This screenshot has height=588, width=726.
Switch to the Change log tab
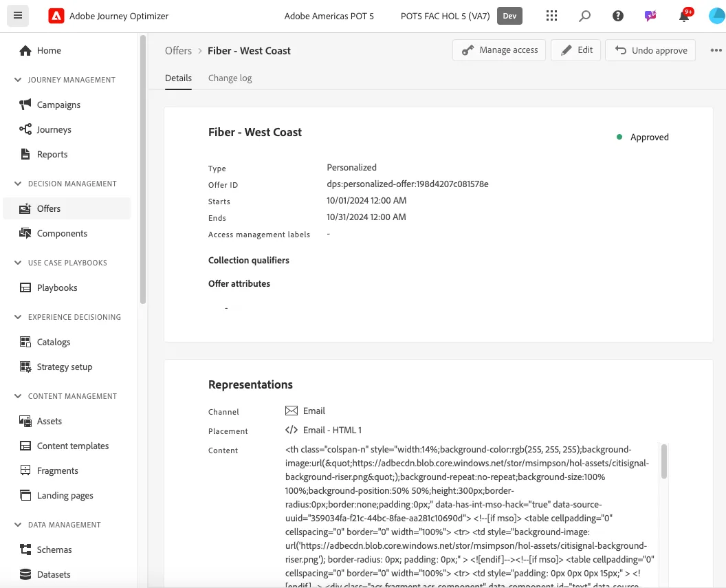pyautogui.click(x=230, y=78)
